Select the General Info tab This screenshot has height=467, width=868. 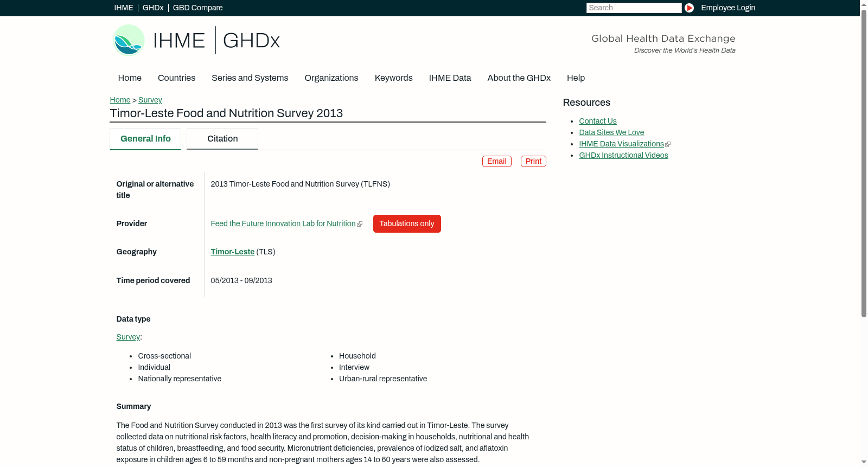tap(145, 139)
